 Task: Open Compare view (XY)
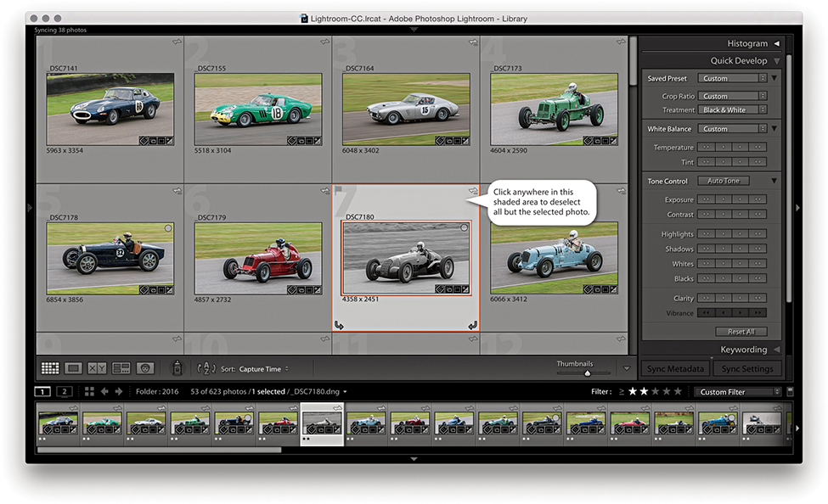click(x=98, y=368)
